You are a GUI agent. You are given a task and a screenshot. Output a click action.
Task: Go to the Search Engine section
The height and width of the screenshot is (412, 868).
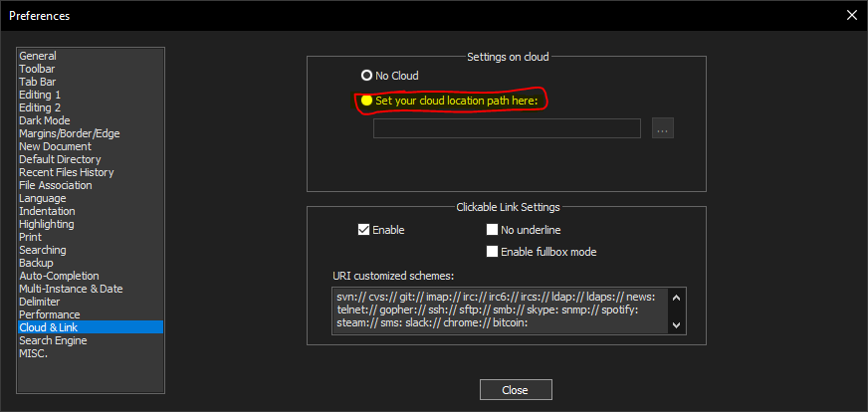(53, 340)
